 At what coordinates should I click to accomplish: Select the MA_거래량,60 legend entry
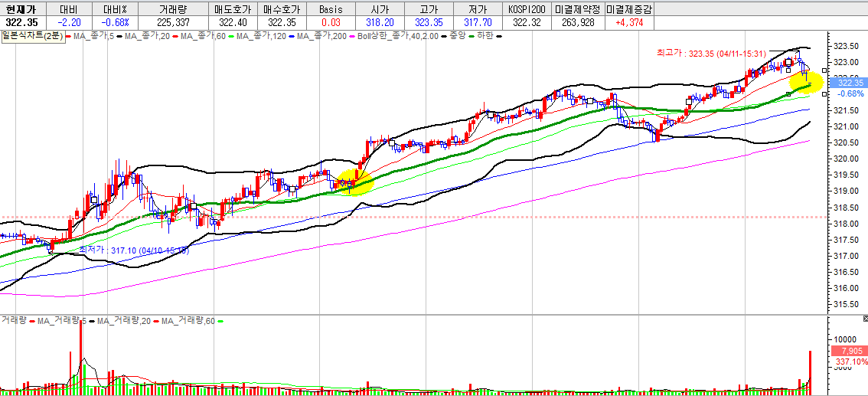click(x=187, y=320)
